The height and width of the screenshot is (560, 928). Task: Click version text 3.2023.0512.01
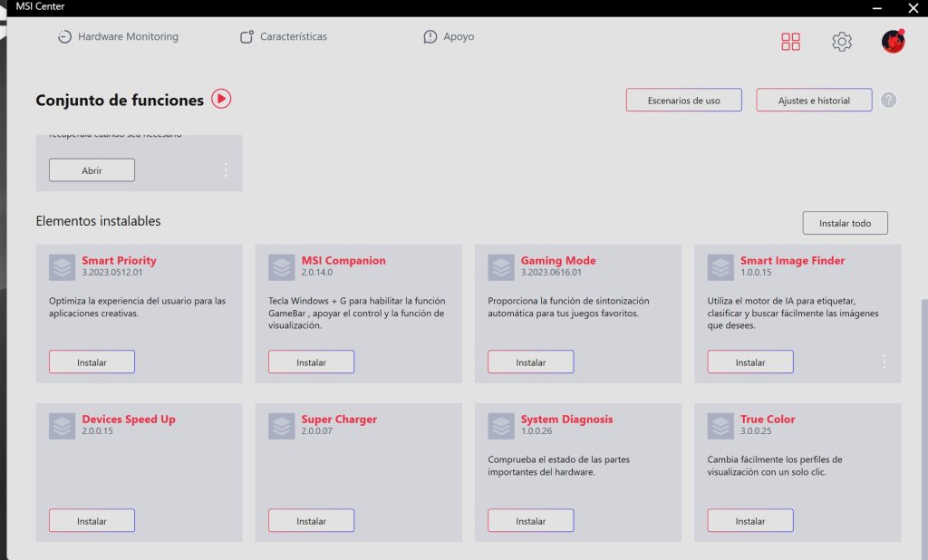click(x=111, y=273)
